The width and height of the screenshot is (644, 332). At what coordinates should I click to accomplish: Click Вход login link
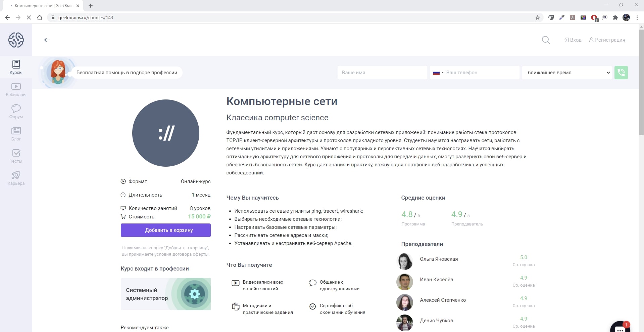573,40
